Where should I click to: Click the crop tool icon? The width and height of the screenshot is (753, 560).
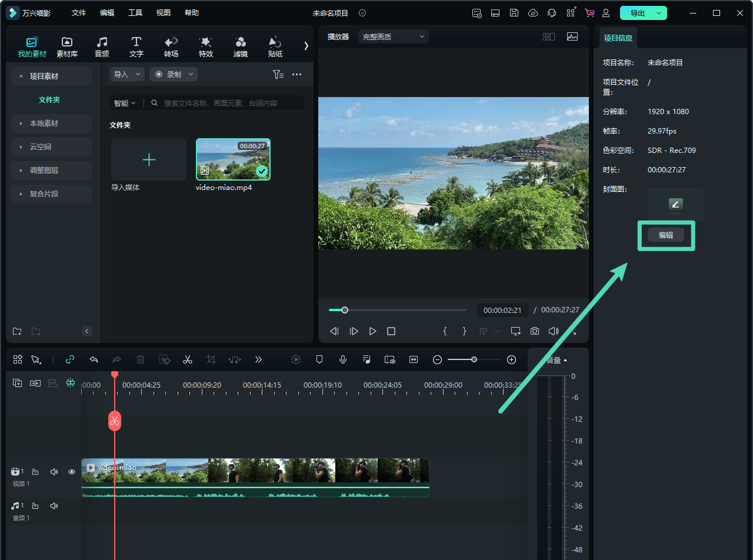point(211,359)
